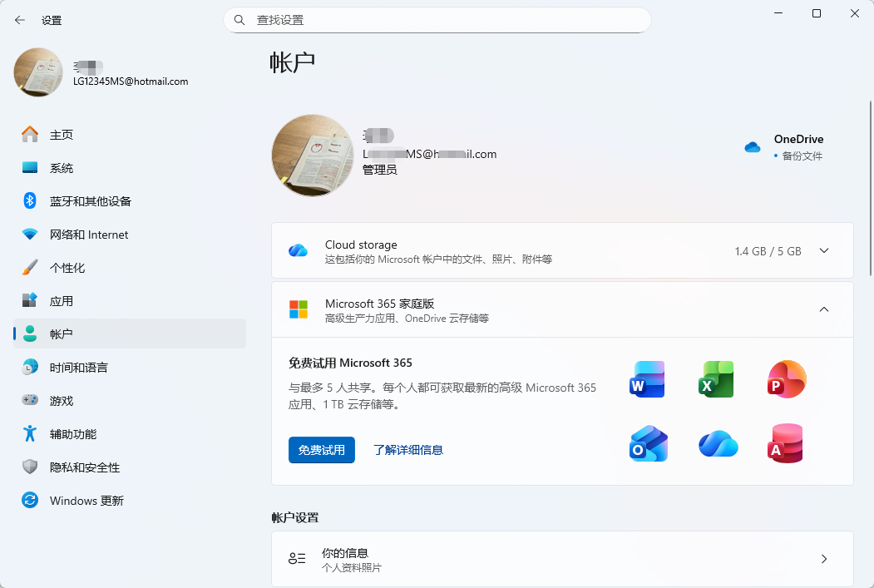874x588 pixels.
Task: Click the Bluetooth icon in the sidebar
Action: [30, 200]
